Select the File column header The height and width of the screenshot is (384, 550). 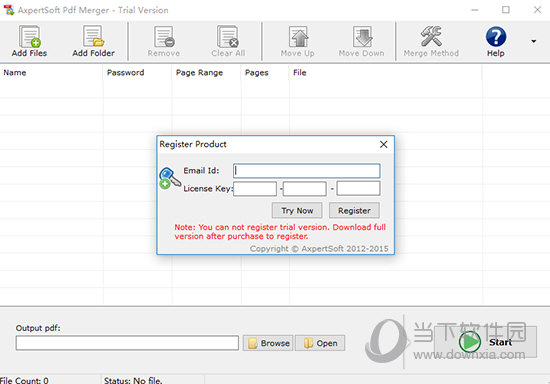(386, 73)
